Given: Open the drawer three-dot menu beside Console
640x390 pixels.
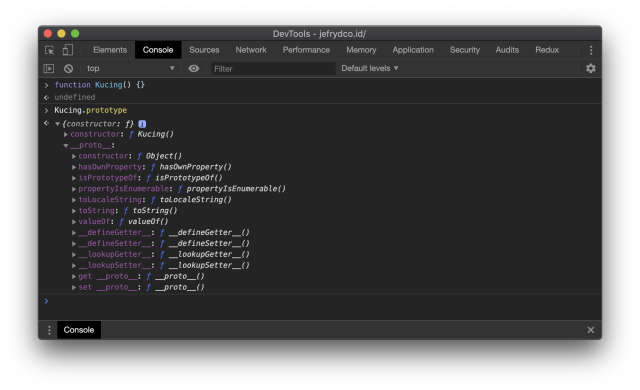Looking at the screenshot, I should point(49,330).
